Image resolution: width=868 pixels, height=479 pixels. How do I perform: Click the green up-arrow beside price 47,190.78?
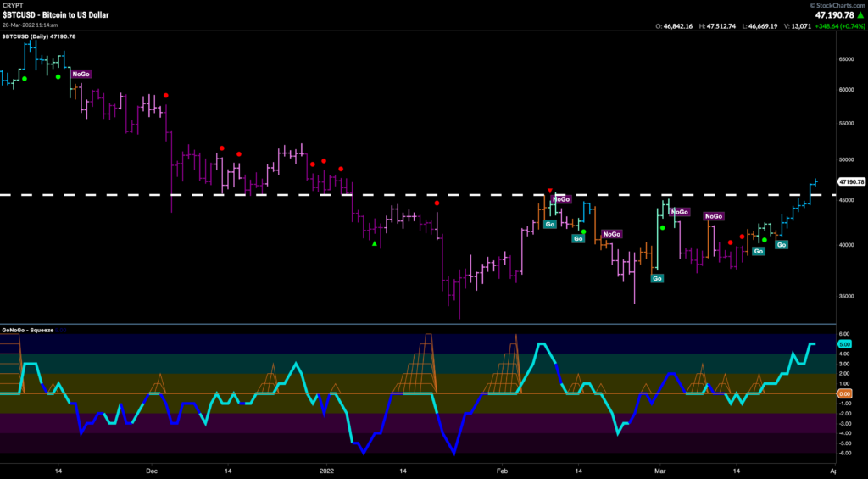(860, 15)
